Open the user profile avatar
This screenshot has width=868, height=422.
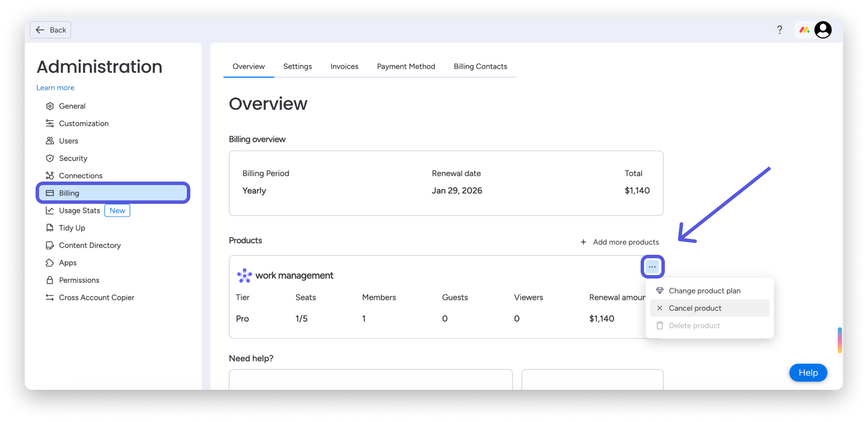[x=823, y=30]
